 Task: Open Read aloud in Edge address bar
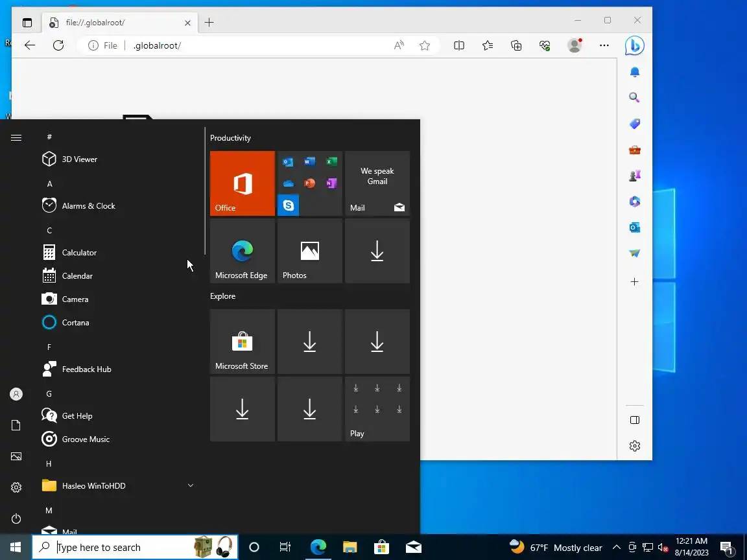point(399,45)
